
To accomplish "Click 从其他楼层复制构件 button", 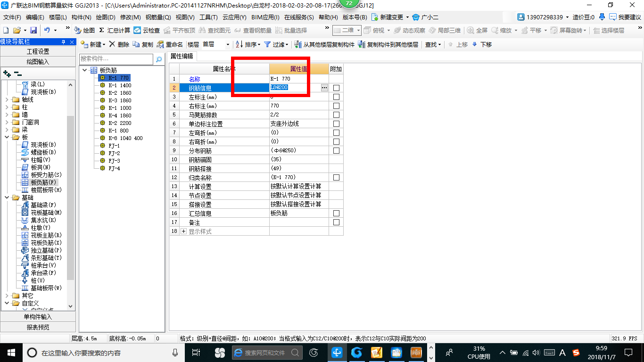I will pos(325,44).
